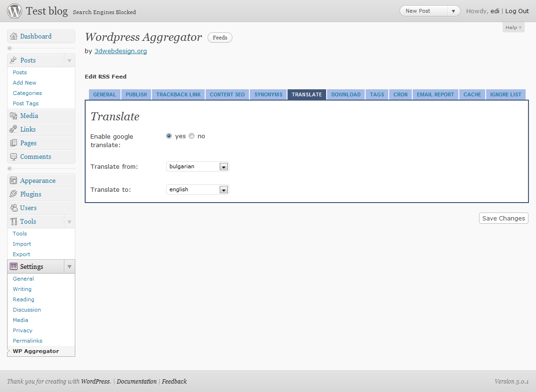Open the Cron tab

tap(400, 94)
